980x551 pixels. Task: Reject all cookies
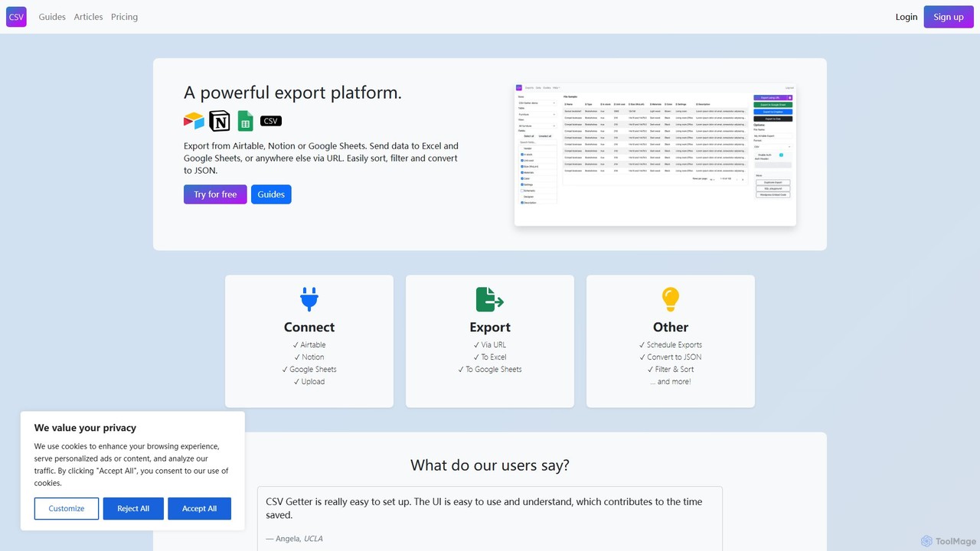[133, 508]
